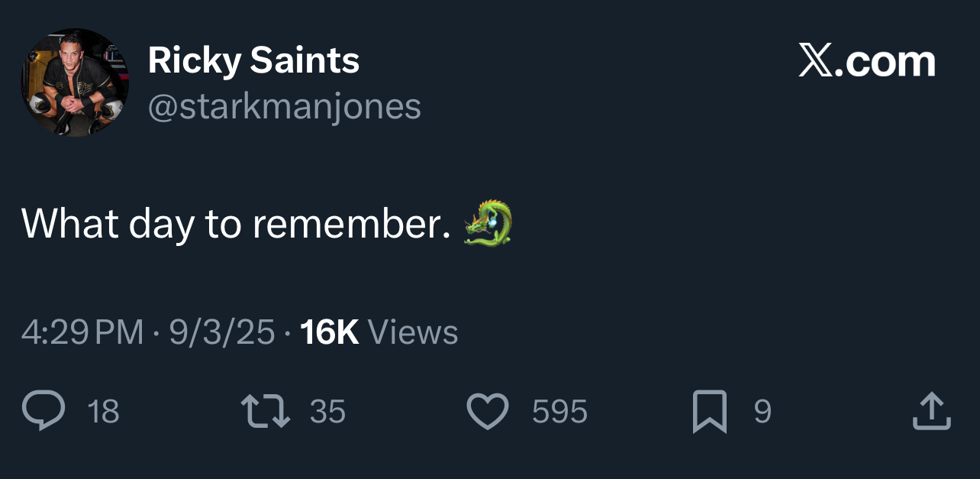Image resolution: width=980 pixels, height=479 pixels.
Task: Click the bold 16K view count
Action: coord(329,332)
